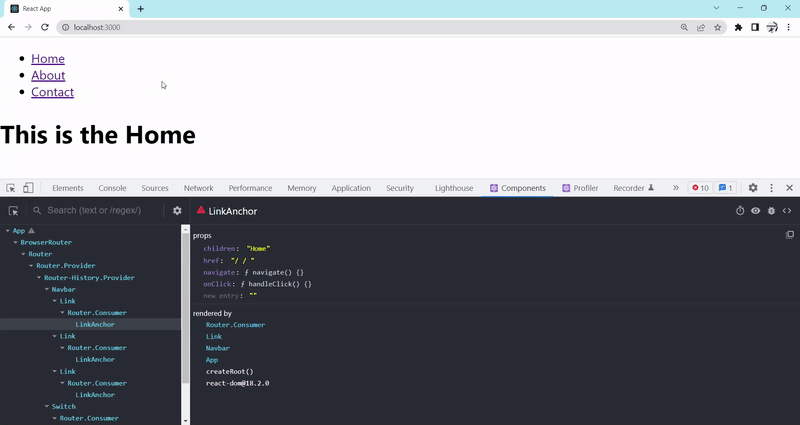Open the Memory tab
This screenshot has height=425, width=800.
[x=302, y=188]
